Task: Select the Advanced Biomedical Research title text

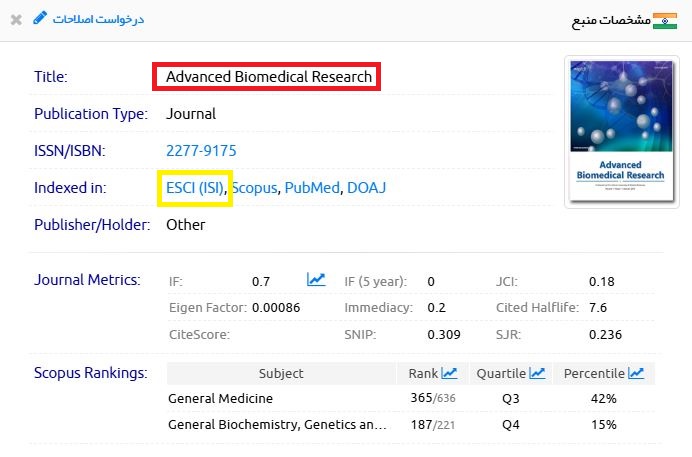Action: (268, 77)
